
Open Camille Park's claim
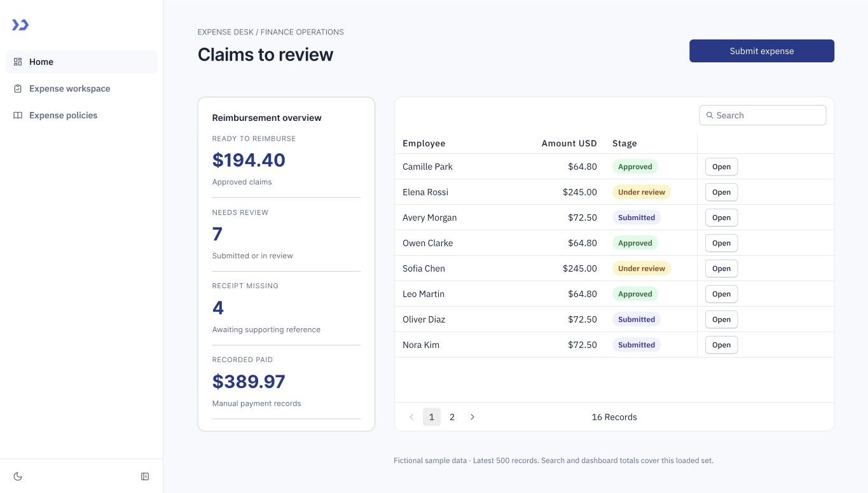721,167
